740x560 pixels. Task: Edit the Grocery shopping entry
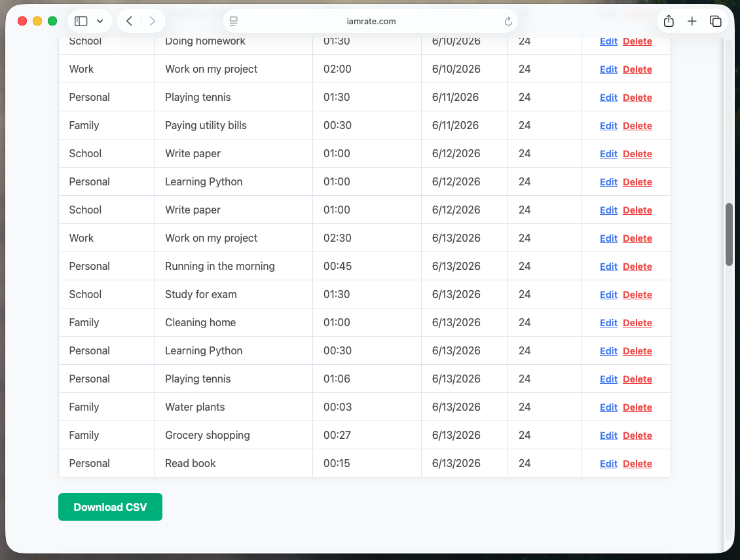click(608, 436)
